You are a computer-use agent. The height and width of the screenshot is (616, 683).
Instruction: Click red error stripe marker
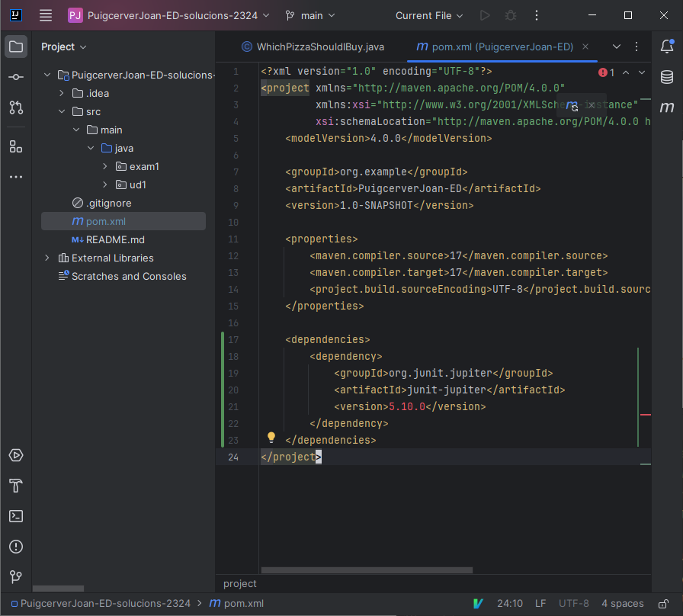pyautogui.click(x=646, y=415)
